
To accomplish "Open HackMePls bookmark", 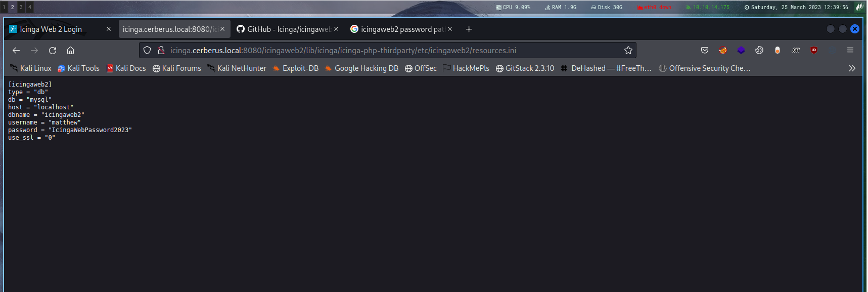I will pos(466,68).
